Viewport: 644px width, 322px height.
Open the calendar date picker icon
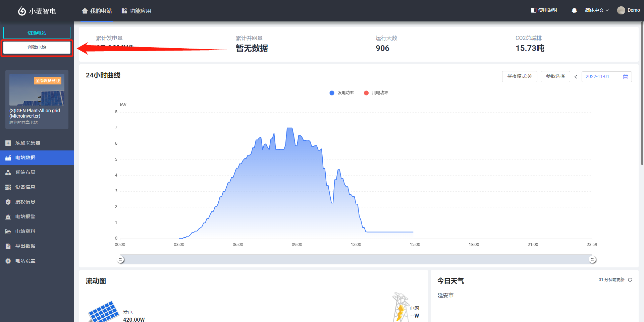coord(625,77)
